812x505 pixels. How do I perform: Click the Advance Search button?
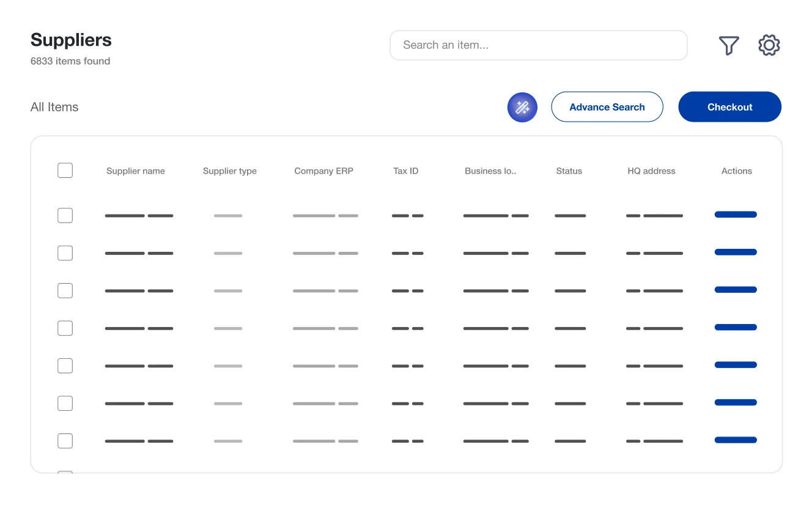[607, 107]
